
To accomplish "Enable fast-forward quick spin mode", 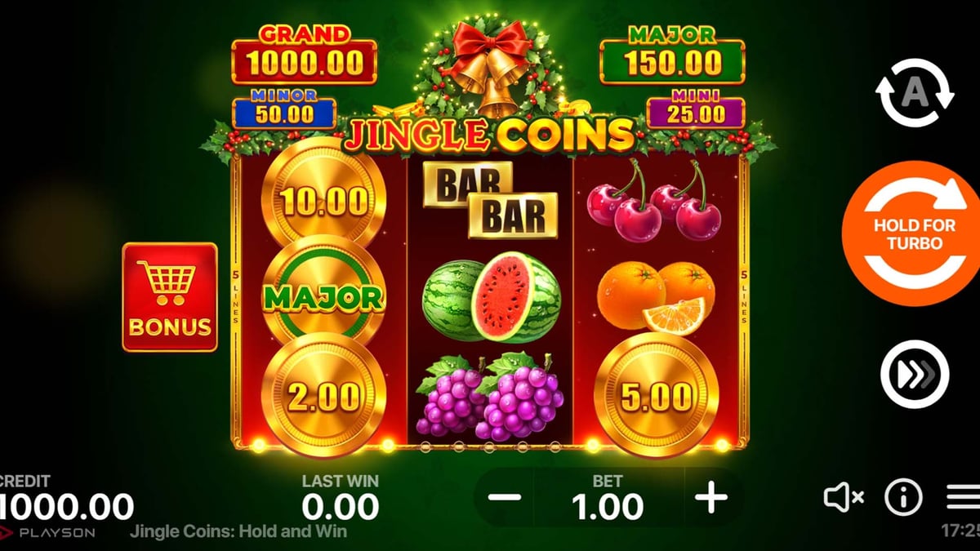I will coord(915,375).
